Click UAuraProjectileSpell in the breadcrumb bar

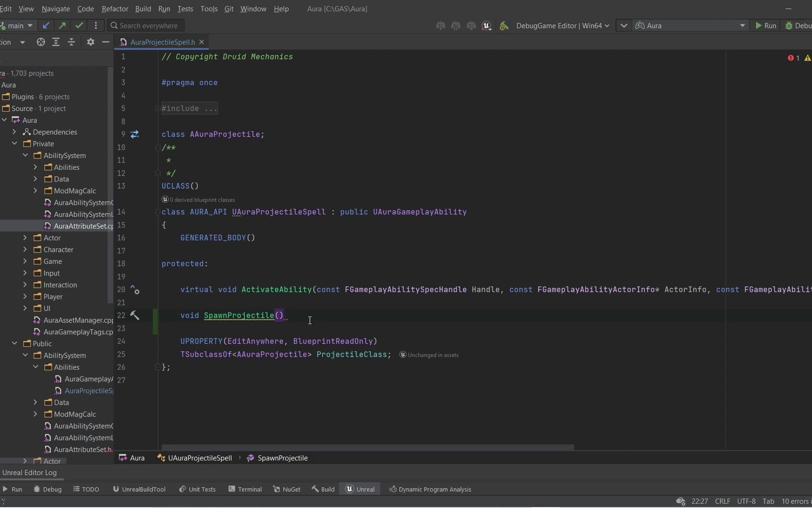195,458
